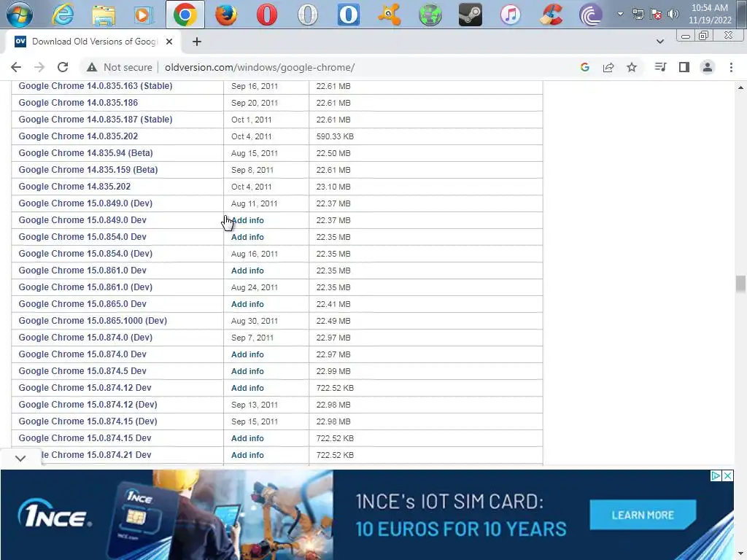This screenshot has height=560, width=747.
Task: Share this page icon
Action: coord(608,67)
